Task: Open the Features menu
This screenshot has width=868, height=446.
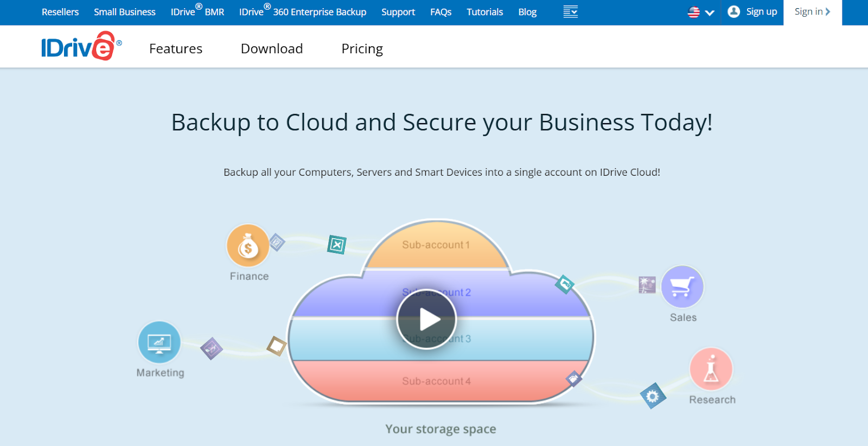Action: click(x=176, y=49)
